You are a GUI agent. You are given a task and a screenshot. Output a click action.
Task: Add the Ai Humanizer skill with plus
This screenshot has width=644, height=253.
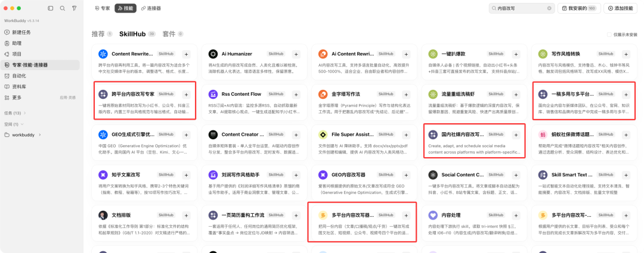296,54
